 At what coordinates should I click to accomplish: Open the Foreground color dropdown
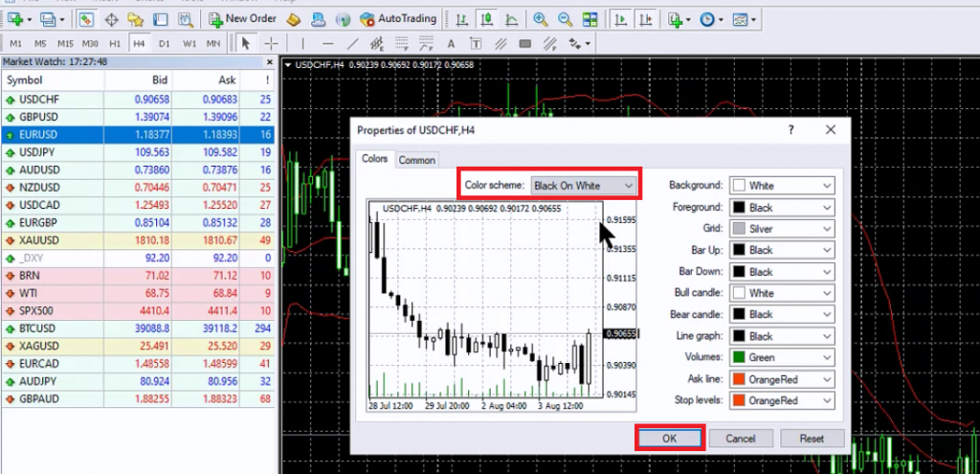click(782, 207)
